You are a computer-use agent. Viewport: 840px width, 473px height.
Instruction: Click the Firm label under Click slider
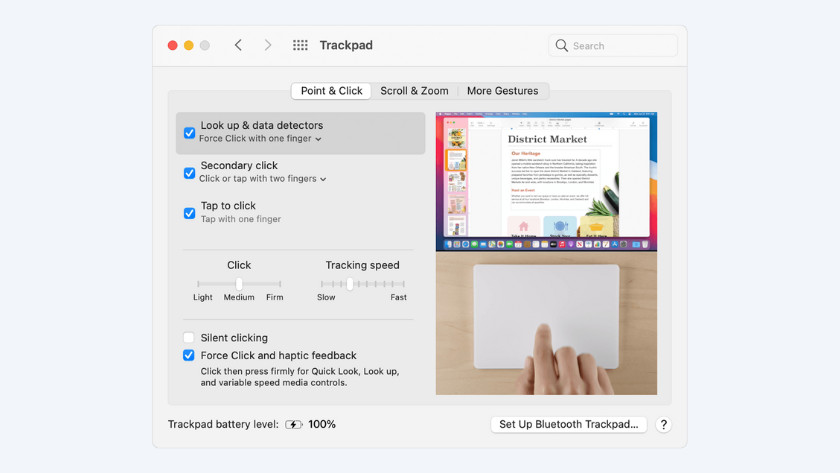pos(275,297)
